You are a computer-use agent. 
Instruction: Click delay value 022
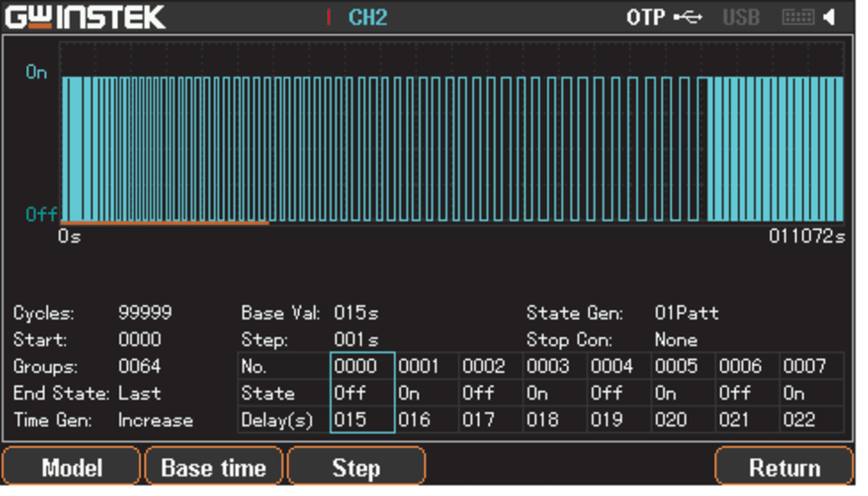(812, 420)
